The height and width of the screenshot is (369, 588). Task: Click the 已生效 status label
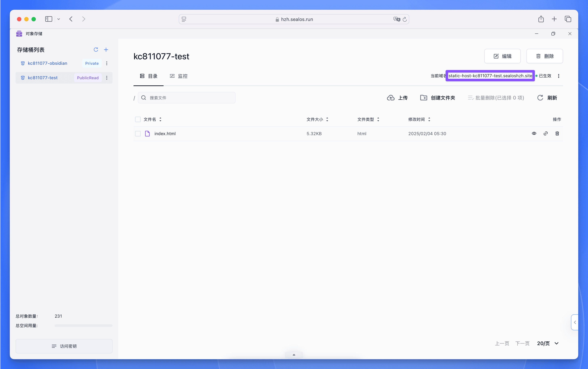545,76
